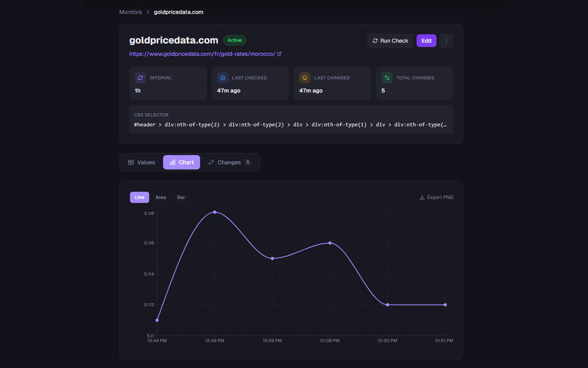This screenshot has height=368, width=588.
Task: Click the Run Check refresh icon
Action: [x=375, y=40]
